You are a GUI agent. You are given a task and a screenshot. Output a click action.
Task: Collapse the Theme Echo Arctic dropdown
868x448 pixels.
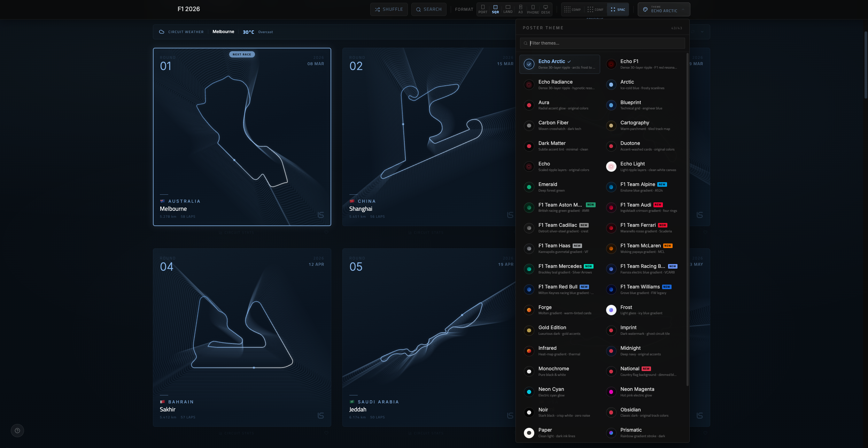point(664,9)
